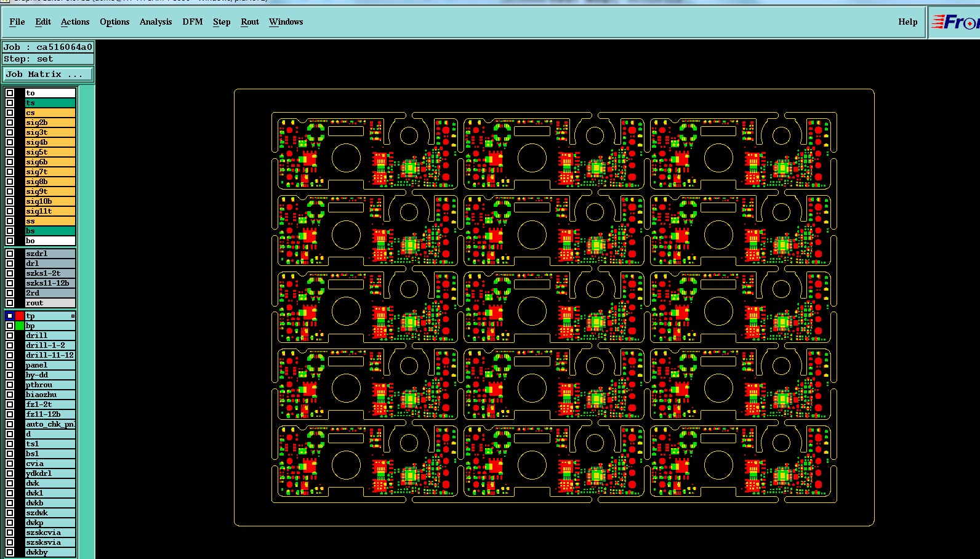Click the Job Matrix button
This screenshot has width=980, height=559.
click(48, 74)
